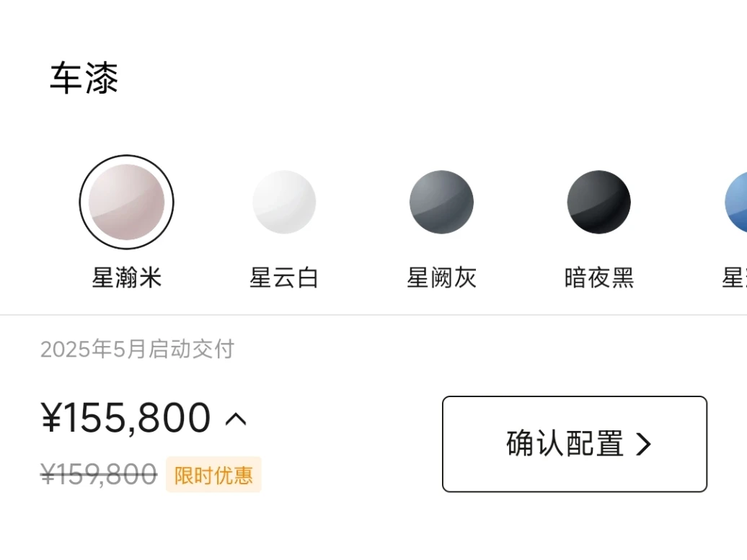Image resolution: width=747 pixels, height=560 pixels.
Task: Click the ¥155,800 current price
Action: 126,418
